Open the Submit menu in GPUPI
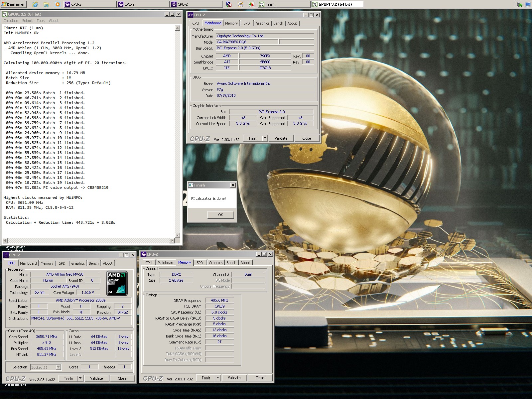532x399 pixels. click(27, 21)
